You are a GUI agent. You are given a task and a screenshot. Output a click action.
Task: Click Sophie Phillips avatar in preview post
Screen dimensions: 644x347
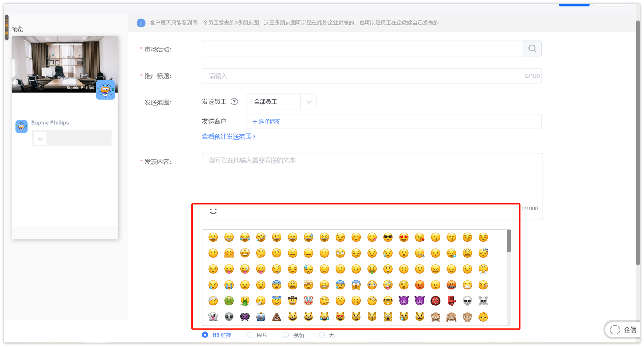point(21,126)
